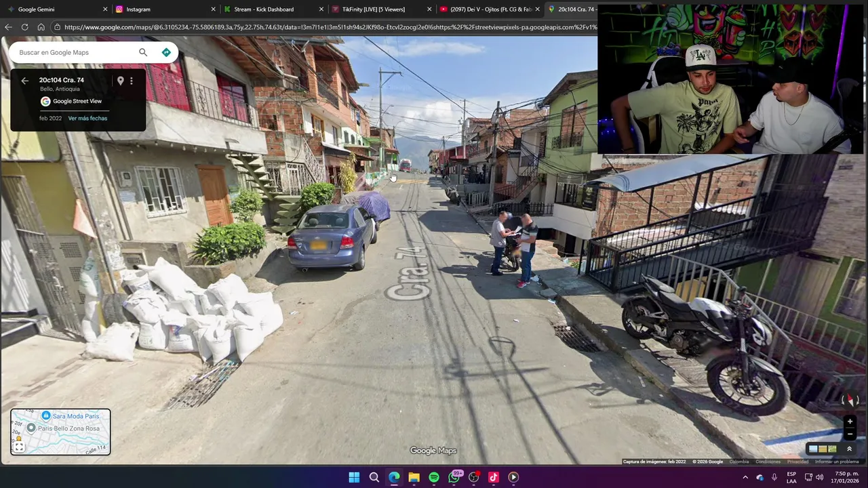
Task: Click the browser back arrow button
Action: pyautogui.click(x=8, y=27)
